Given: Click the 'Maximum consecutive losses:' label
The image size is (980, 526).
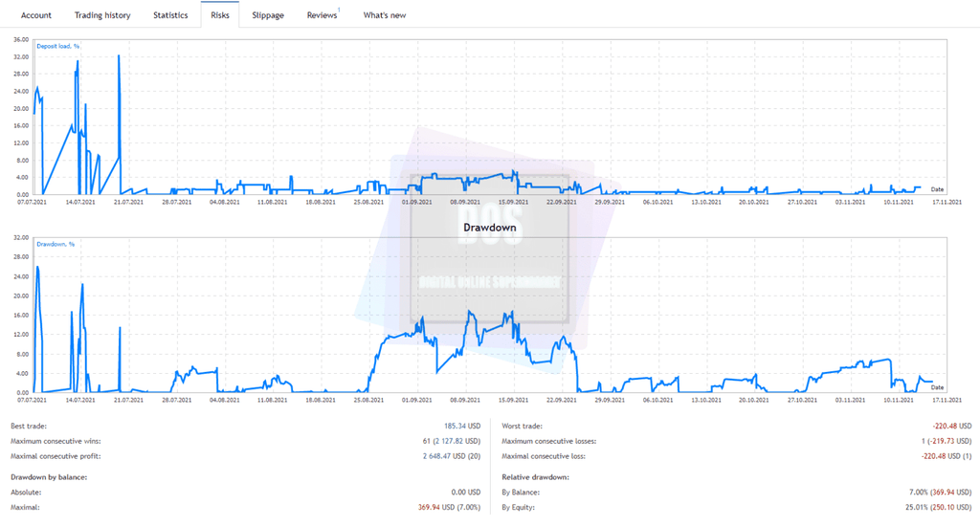Looking at the screenshot, I should (x=548, y=441).
